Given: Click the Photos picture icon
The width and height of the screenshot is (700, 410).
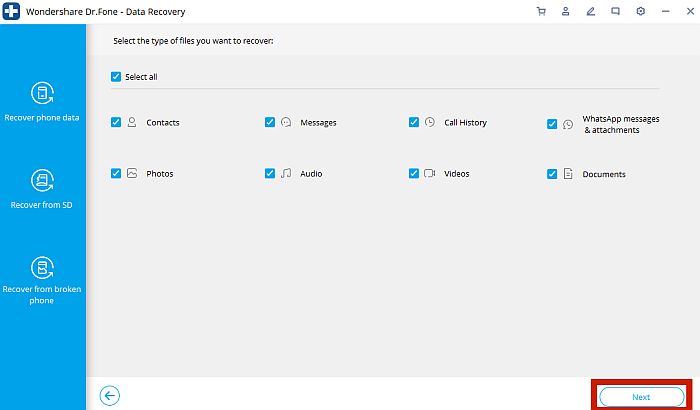Looking at the screenshot, I should (132, 173).
